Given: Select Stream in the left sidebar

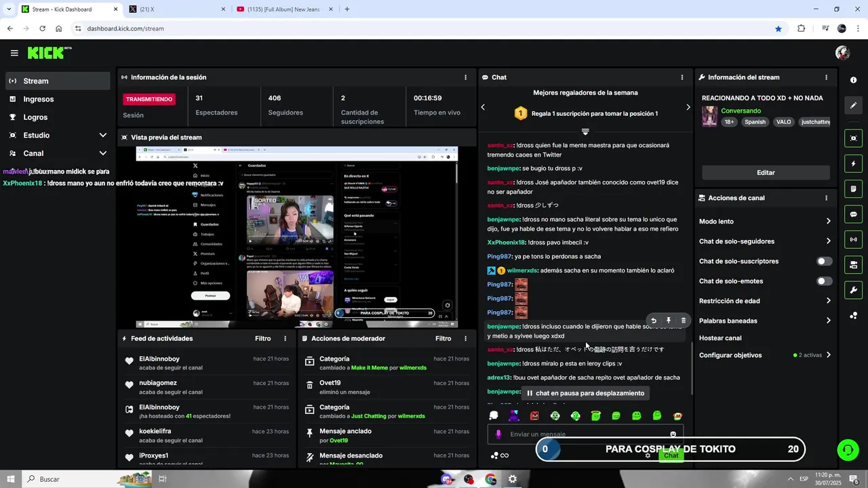Looking at the screenshot, I should tap(58, 81).
